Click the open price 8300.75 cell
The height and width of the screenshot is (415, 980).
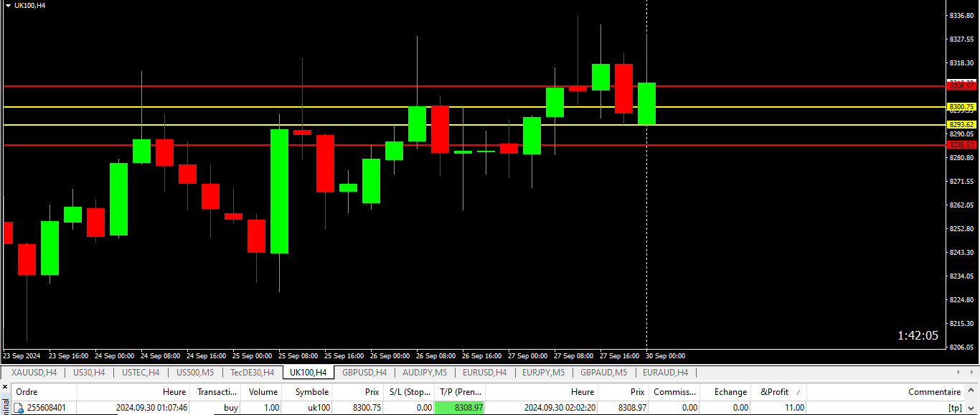pyautogui.click(x=367, y=408)
